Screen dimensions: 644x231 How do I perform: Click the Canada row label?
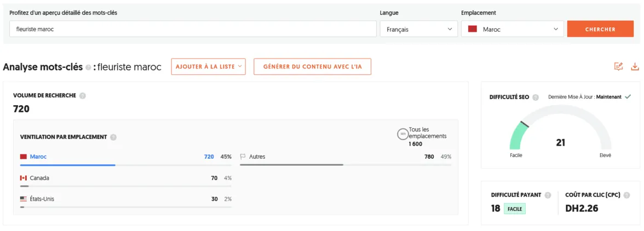pos(39,178)
